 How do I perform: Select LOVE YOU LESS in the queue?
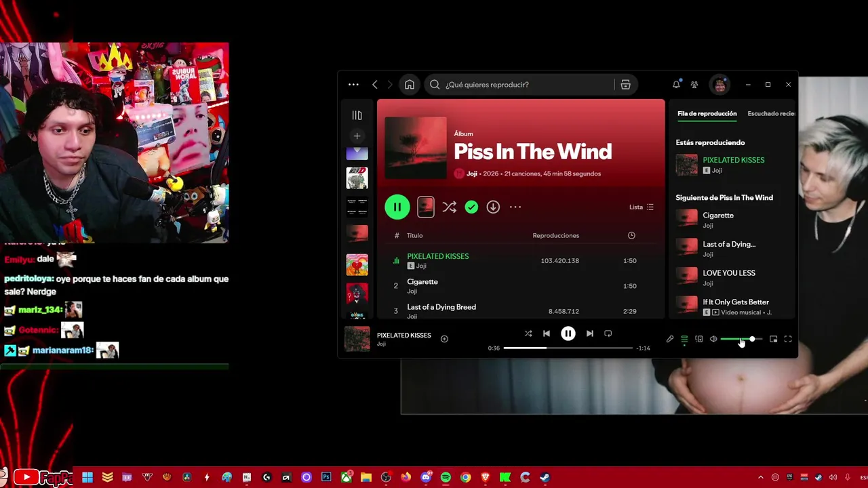tap(729, 273)
